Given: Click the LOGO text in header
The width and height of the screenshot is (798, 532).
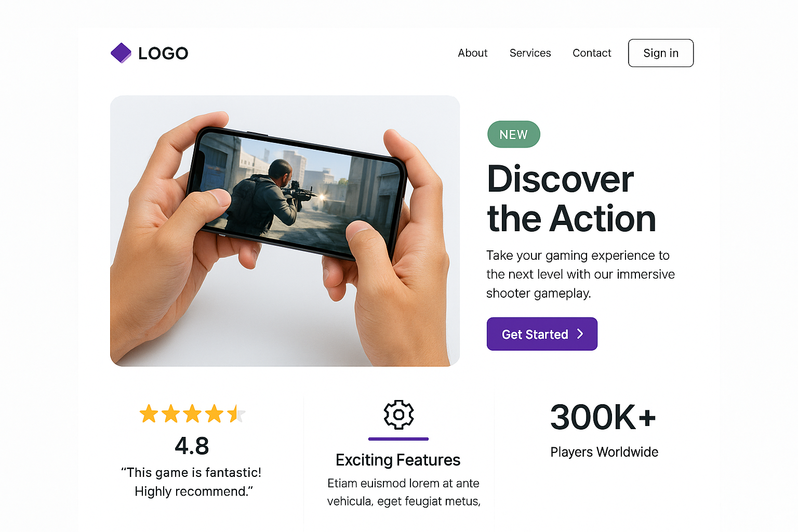Looking at the screenshot, I should click(x=163, y=53).
